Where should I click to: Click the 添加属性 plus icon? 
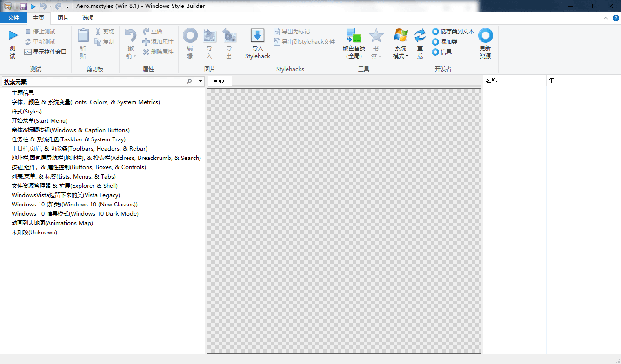click(x=146, y=42)
